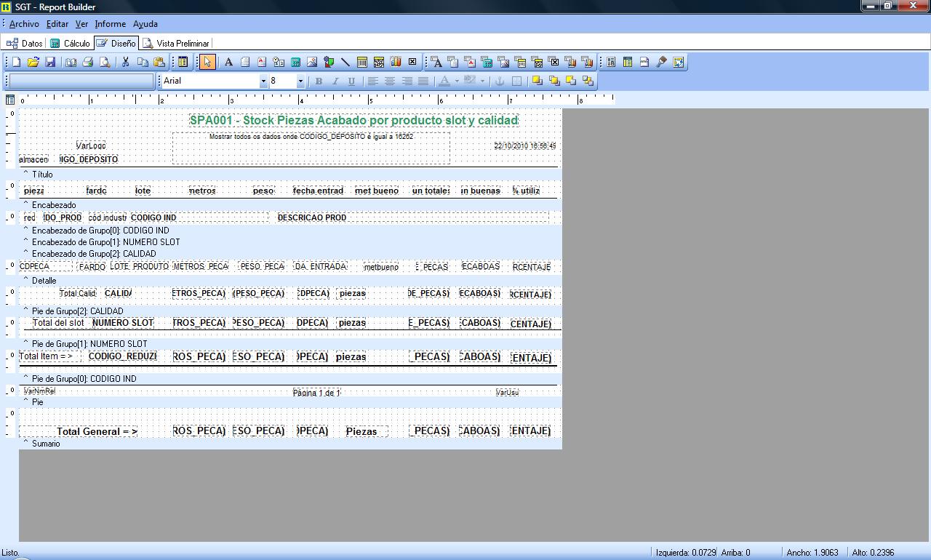Image resolution: width=931 pixels, height=560 pixels.
Task: Select the Chart component tool
Action: (x=396, y=63)
